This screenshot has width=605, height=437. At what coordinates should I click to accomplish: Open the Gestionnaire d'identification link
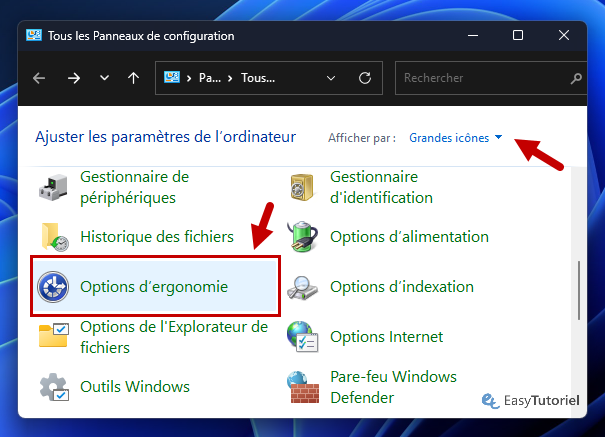[381, 187]
